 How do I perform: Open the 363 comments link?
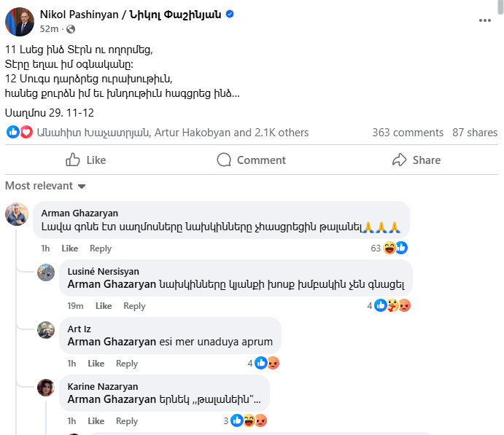coord(408,133)
